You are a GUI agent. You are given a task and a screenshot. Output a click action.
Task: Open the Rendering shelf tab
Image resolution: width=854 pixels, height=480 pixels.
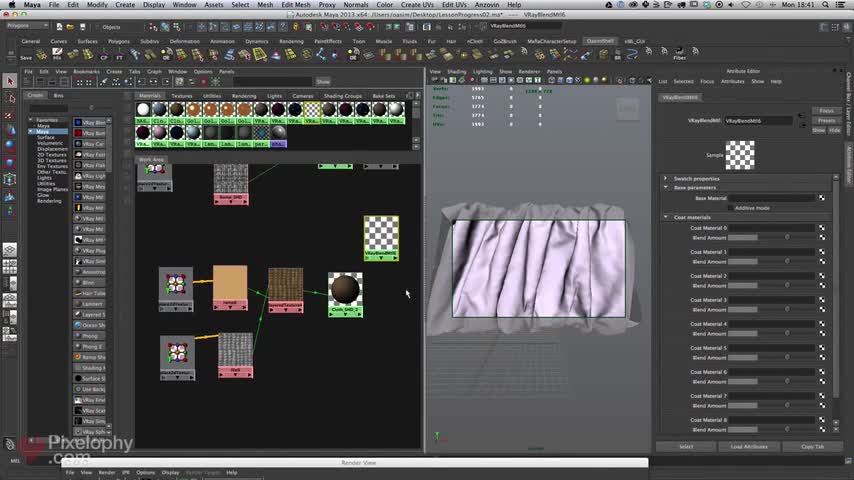click(291, 41)
